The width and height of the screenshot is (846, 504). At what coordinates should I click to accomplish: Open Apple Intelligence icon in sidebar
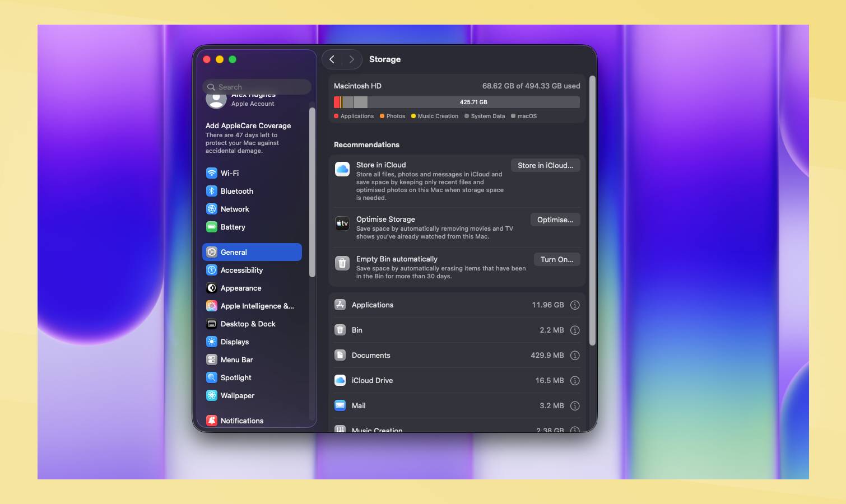point(212,306)
